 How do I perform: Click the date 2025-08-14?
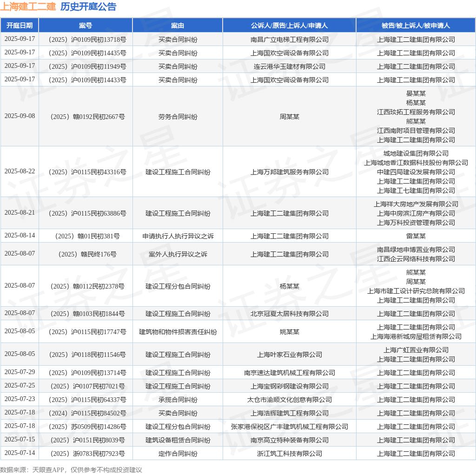tap(20, 235)
